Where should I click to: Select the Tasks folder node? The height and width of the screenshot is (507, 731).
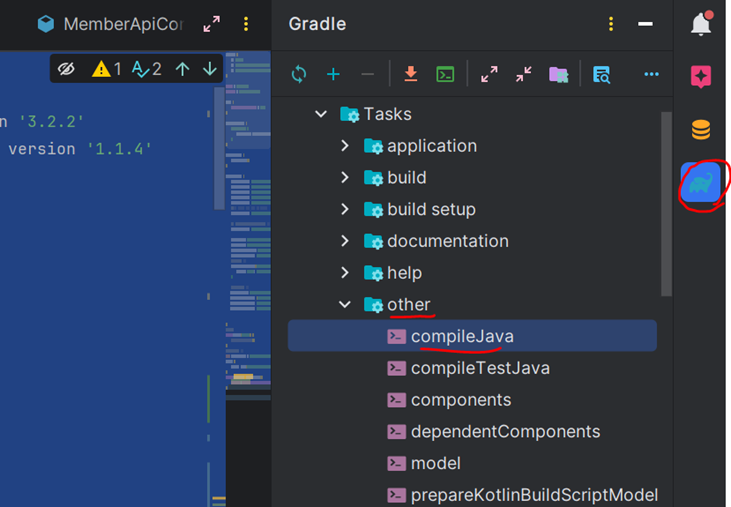[376, 114]
